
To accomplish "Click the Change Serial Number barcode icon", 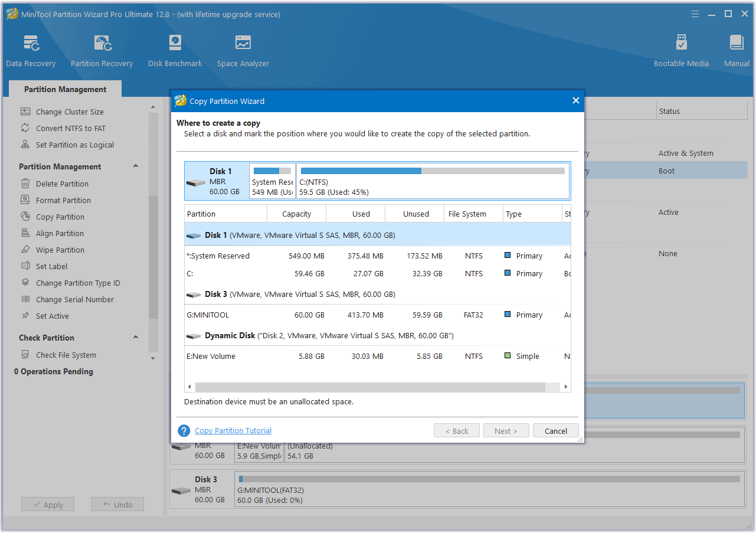I will click(25, 299).
